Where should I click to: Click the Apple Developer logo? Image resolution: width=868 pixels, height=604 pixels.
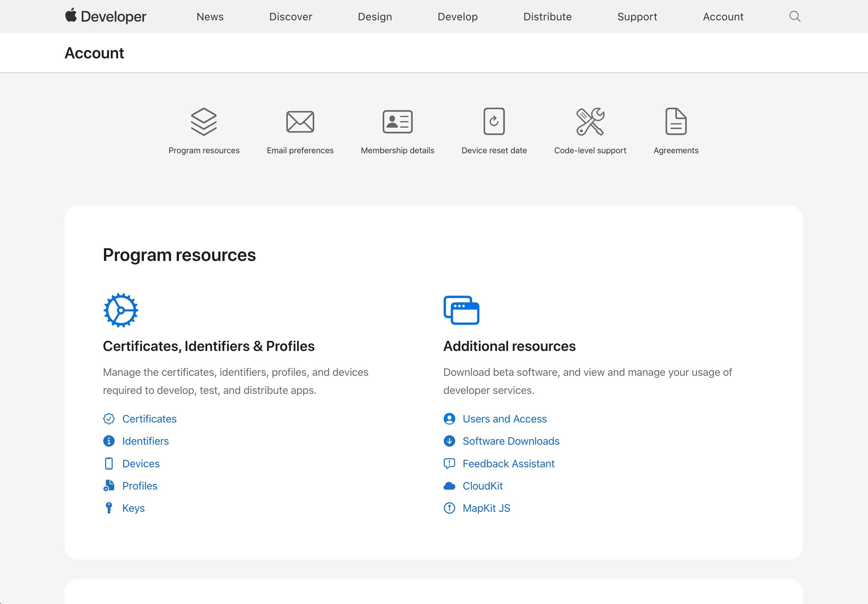click(x=105, y=16)
